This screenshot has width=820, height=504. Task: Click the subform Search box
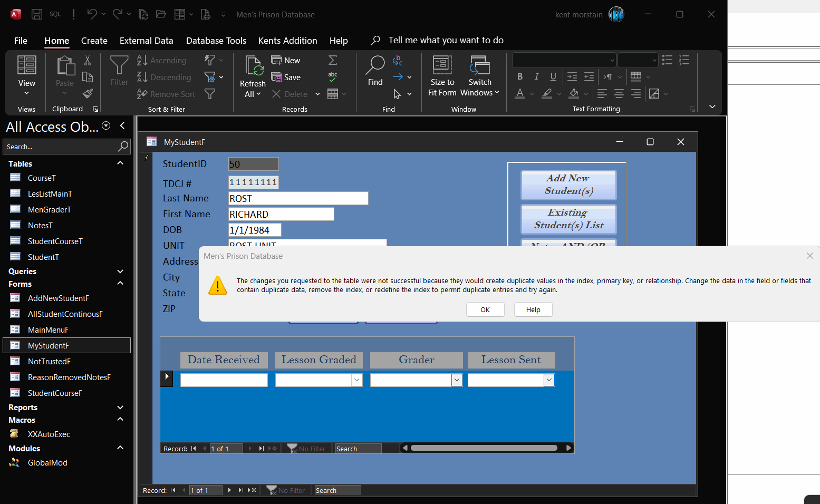(358, 448)
